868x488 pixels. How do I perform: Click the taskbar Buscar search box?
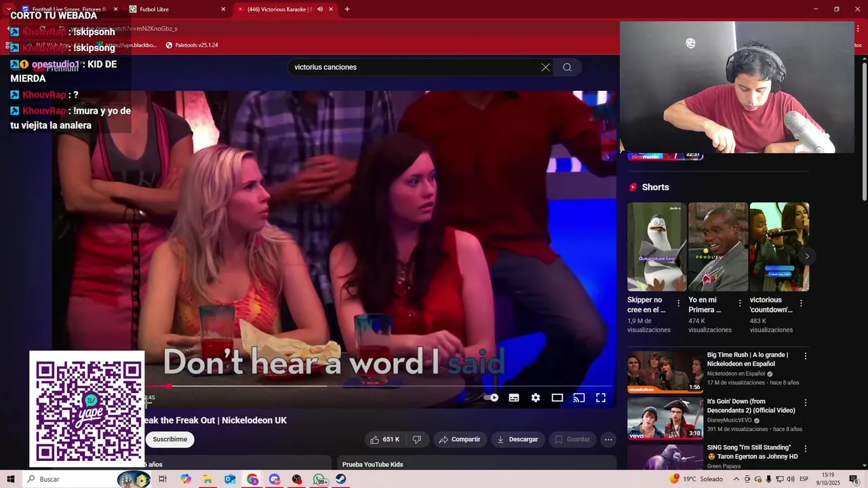click(85, 479)
